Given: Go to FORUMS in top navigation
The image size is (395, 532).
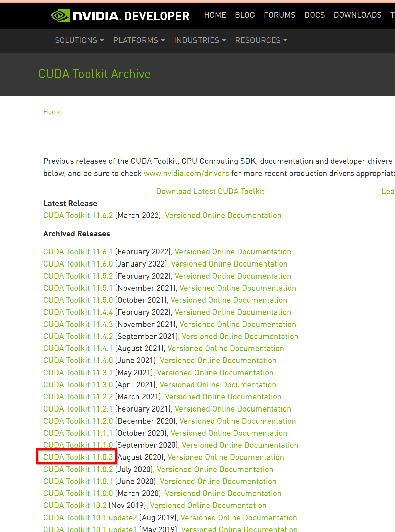Looking at the screenshot, I should [x=280, y=15].
